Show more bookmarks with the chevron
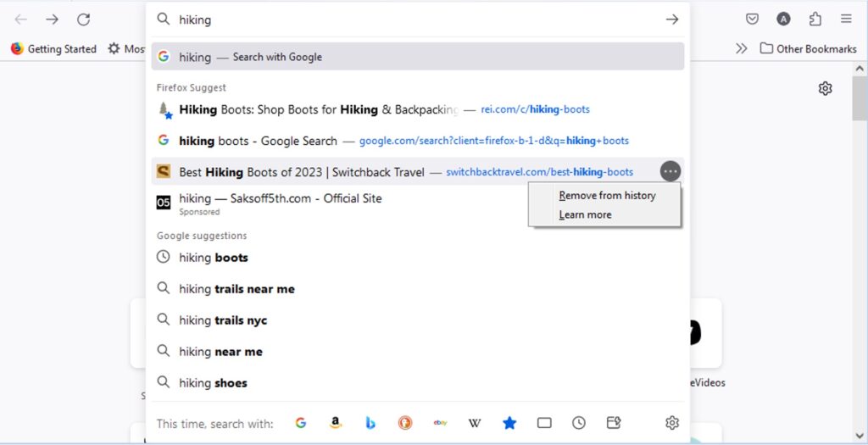 coord(741,48)
